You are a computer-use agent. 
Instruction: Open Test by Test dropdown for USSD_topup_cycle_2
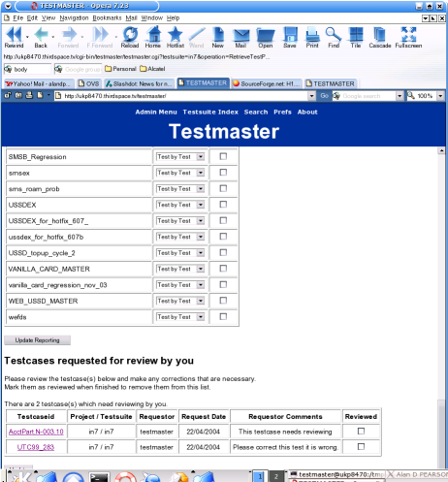[x=180, y=253]
